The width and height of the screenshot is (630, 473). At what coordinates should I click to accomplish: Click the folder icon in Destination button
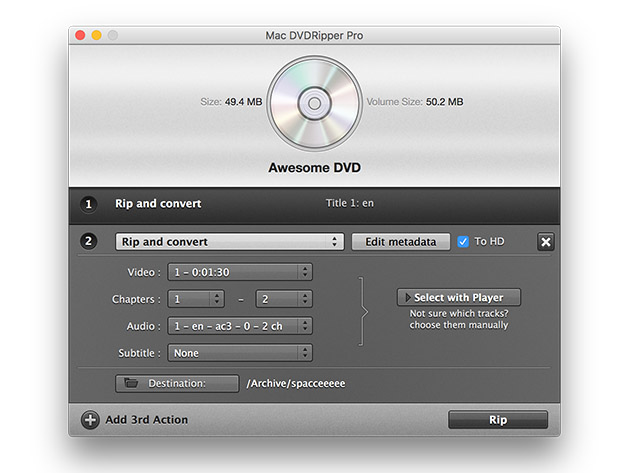click(x=131, y=383)
